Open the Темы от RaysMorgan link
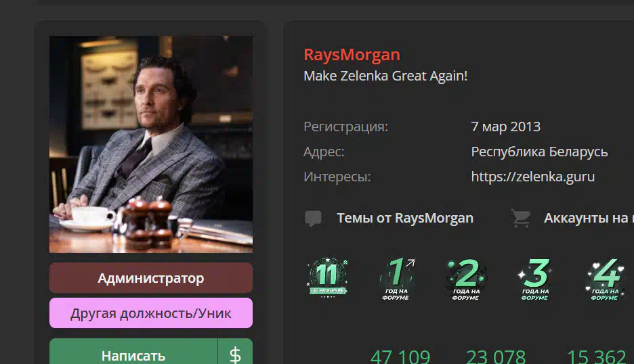Viewport: 634px width, 364px height. tap(405, 218)
